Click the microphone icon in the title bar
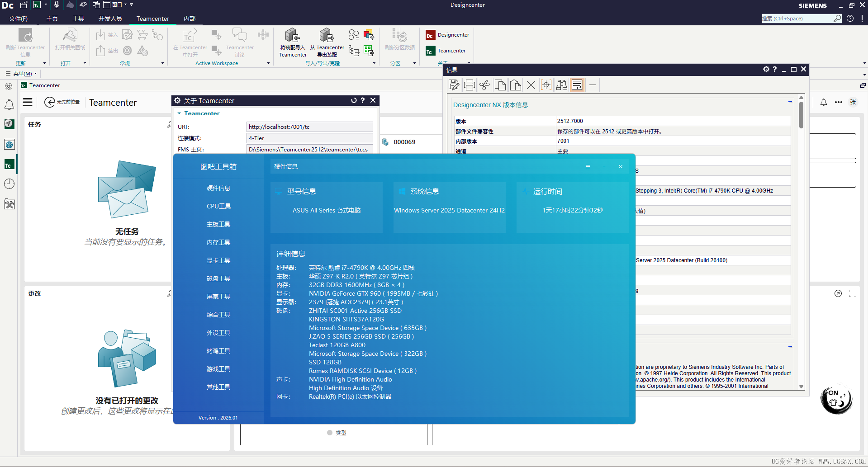The width and height of the screenshot is (868, 467). (57, 5)
